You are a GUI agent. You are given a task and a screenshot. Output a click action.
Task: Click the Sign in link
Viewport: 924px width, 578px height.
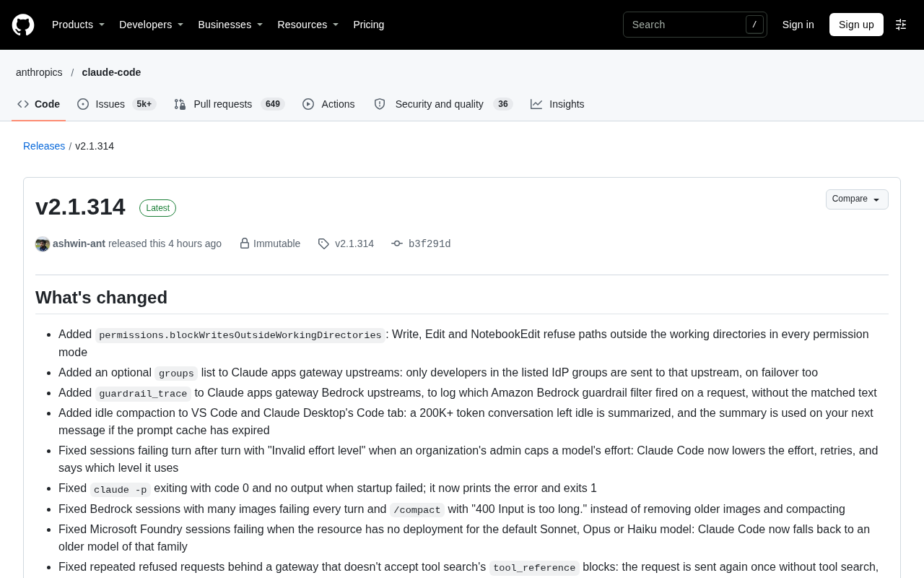click(x=798, y=25)
